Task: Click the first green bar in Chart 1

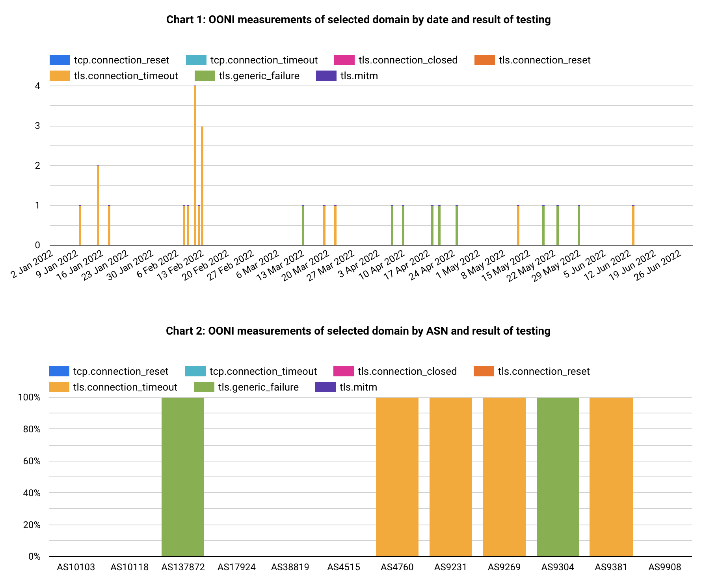Action: (x=303, y=225)
